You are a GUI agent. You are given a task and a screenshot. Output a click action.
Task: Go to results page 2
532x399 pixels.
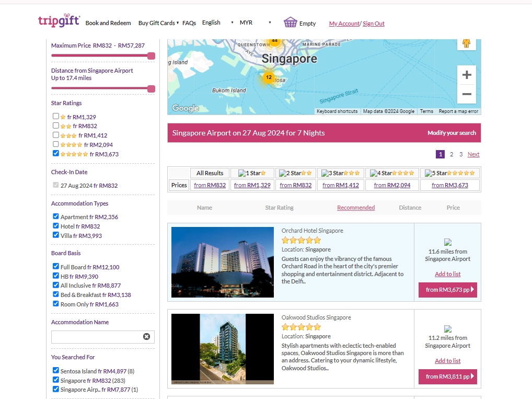451,154
